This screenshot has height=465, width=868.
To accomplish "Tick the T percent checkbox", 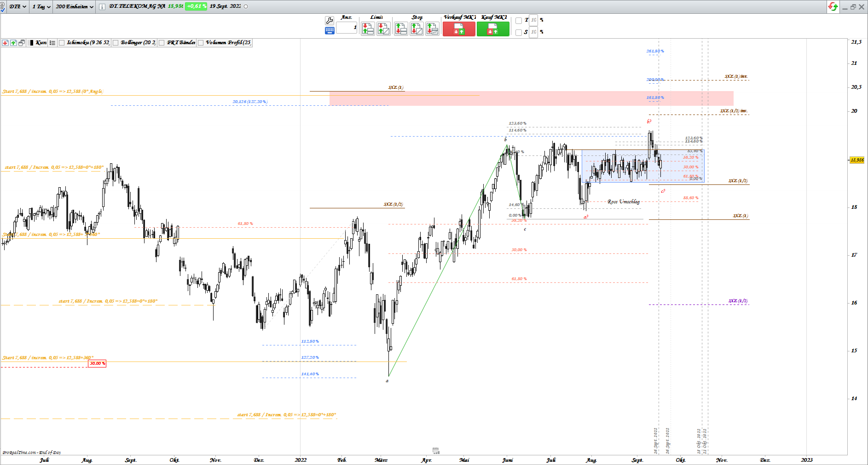I will click(x=519, y=20).
